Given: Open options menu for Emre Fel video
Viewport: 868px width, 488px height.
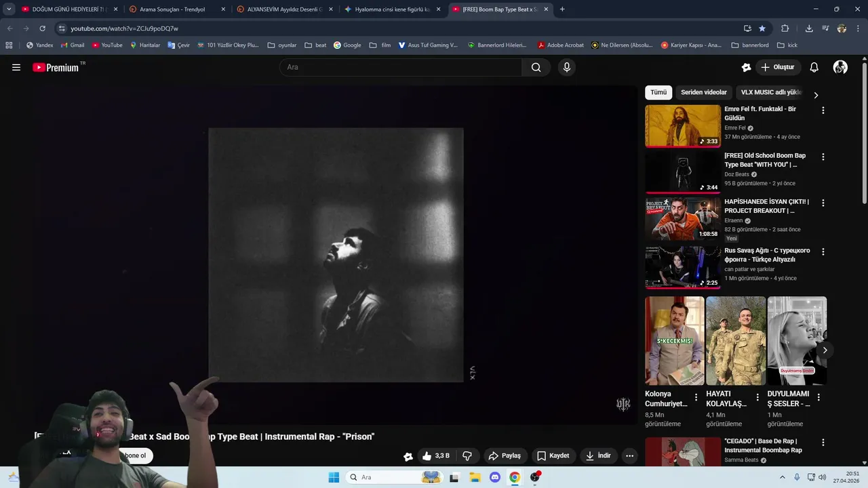Looking at the screenshot, I should click(x=823, y=110).
